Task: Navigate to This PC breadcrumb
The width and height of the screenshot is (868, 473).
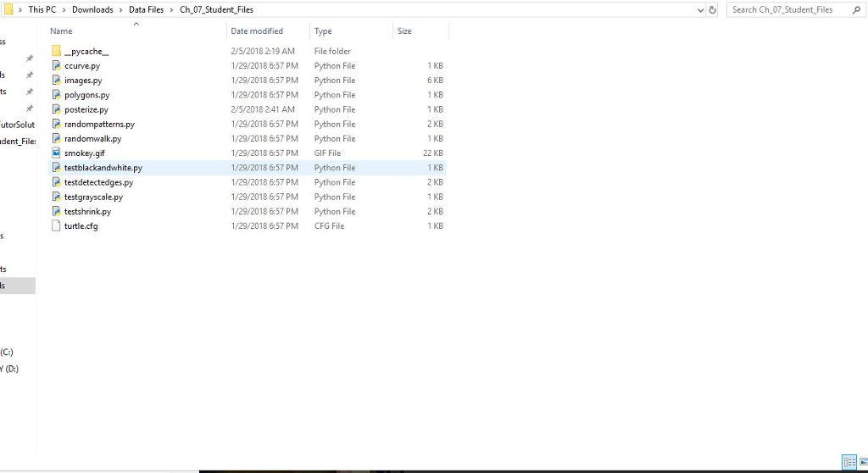Action: pos(42,9)
